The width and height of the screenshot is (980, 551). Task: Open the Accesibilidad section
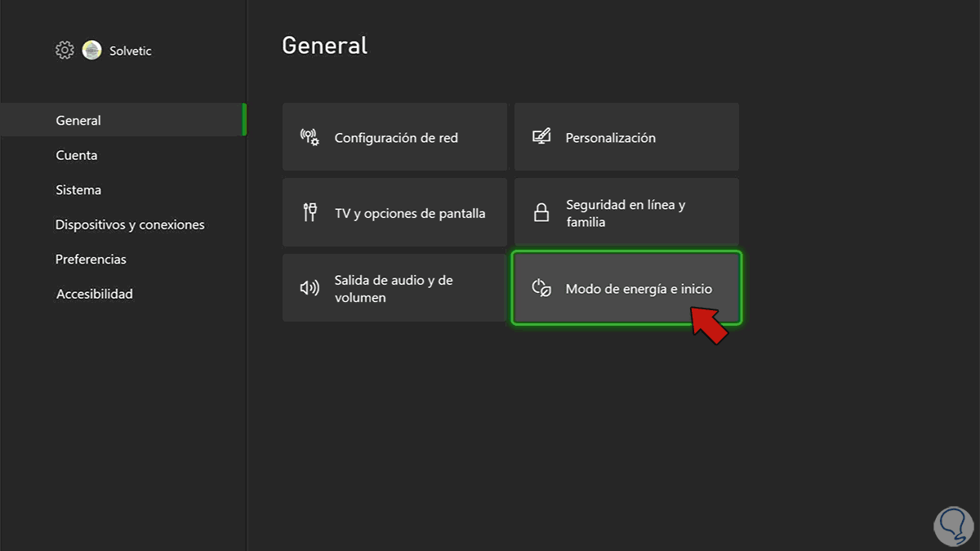pos(94,294)
